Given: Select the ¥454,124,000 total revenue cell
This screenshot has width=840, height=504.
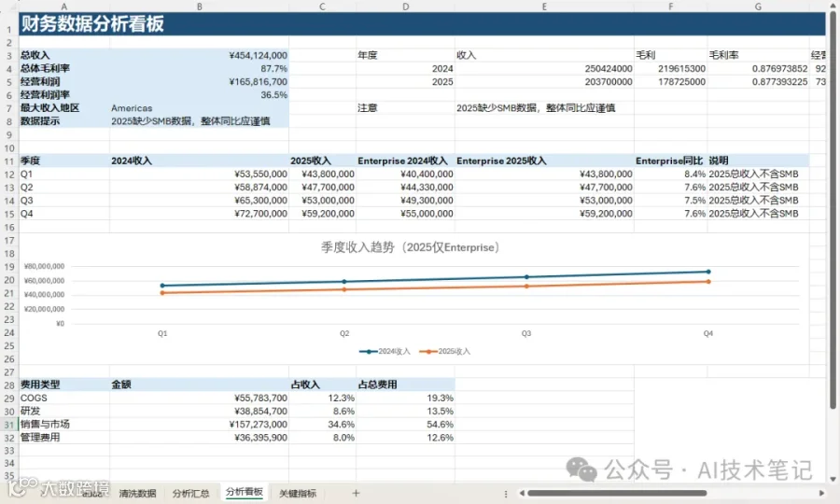Looking at the screenshot, I should [x=200, y=55].
